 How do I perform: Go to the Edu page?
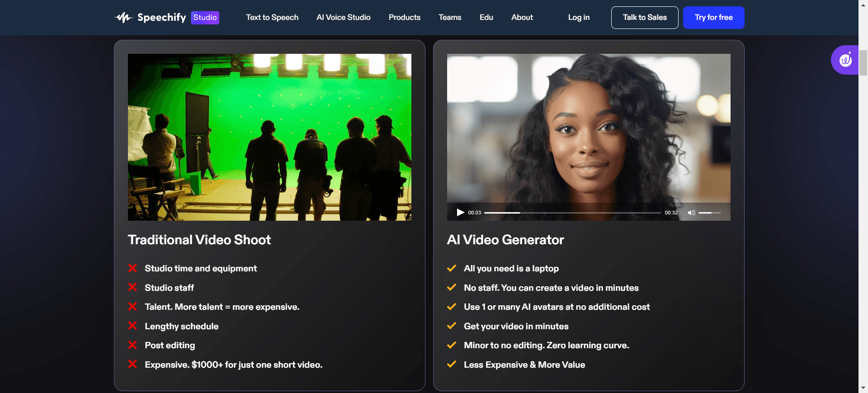pos(486,18)
